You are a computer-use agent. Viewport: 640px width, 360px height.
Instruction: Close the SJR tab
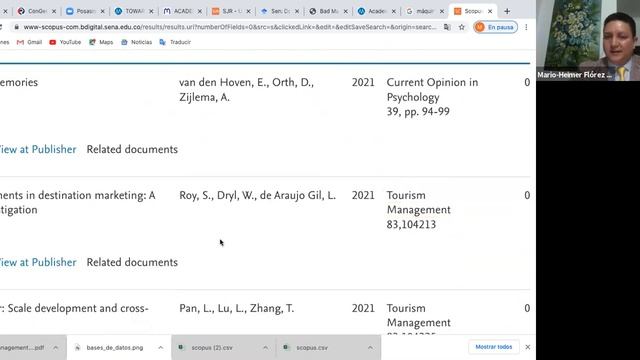tap(248, 11)
